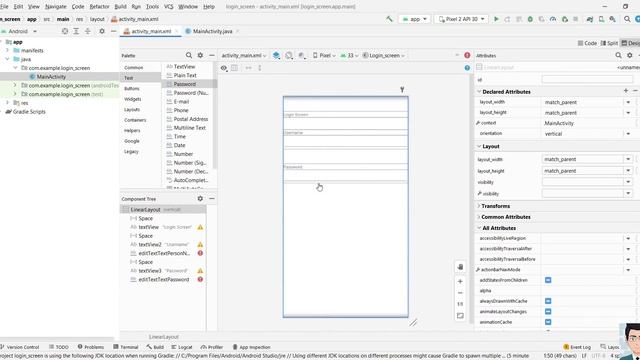Run the app with green play button
This screenshot has width=640, height=360.
[496, 19]
